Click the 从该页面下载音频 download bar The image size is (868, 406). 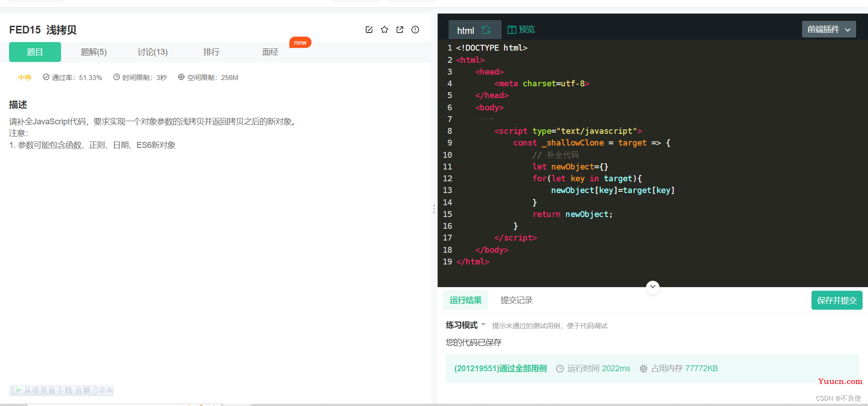(x=53, y=390)
